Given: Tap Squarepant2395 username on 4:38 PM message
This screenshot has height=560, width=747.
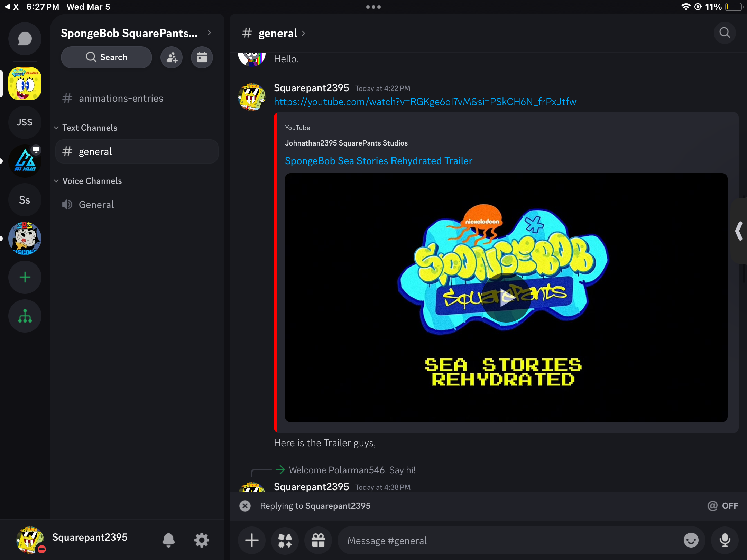Looking at the screenshot, I should [311, 486].
